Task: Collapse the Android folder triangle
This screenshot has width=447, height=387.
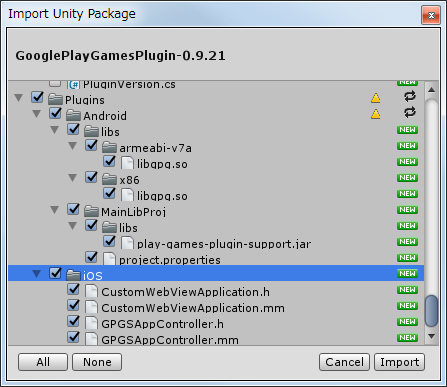Action: click(x=37, y=114)
